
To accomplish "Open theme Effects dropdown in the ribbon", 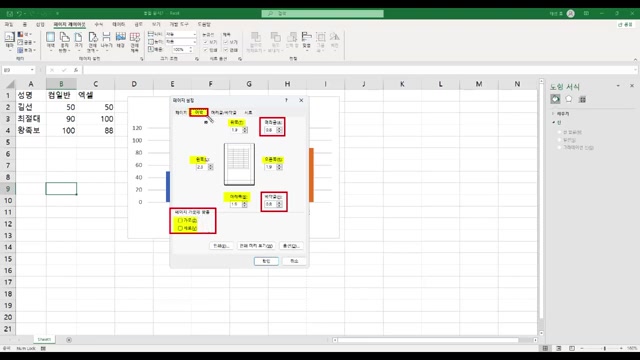I will click(26, 50).
